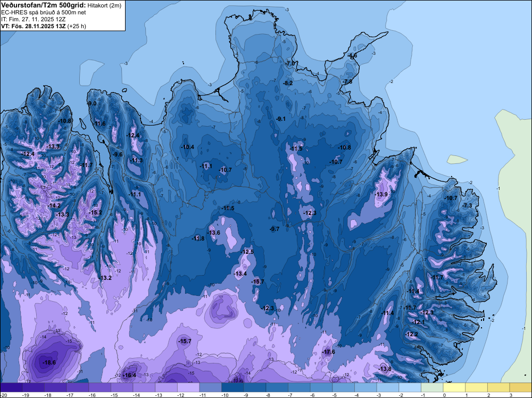
Task: Select the -12.2 temperature label
Action: [x=412, y=334]
